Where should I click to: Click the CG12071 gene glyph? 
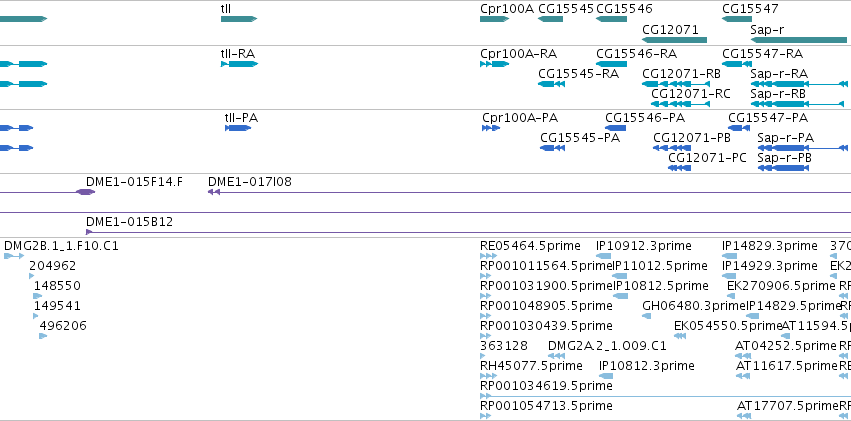(x=675, y=40)
